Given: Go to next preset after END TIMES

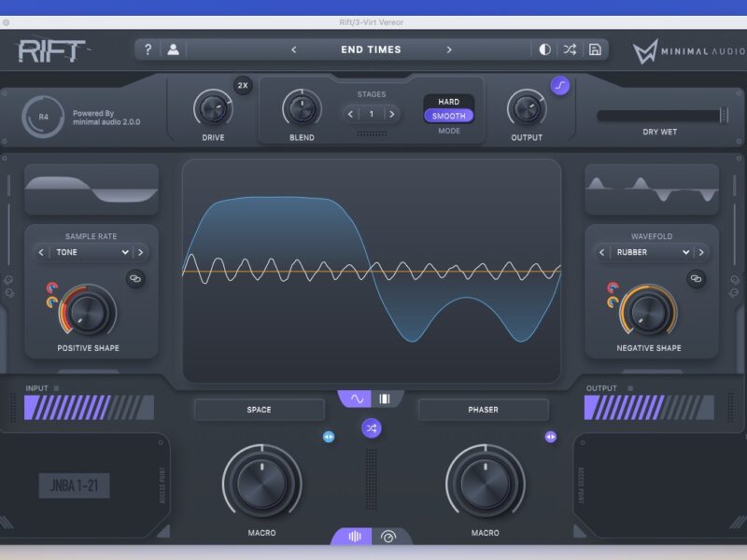Looking at the screenshot, I should [449, 49].
